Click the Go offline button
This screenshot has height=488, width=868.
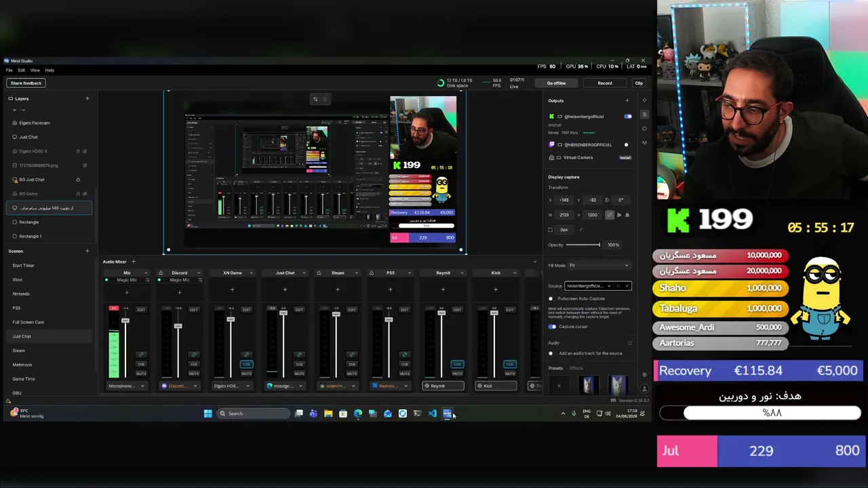tap(556, 83)
